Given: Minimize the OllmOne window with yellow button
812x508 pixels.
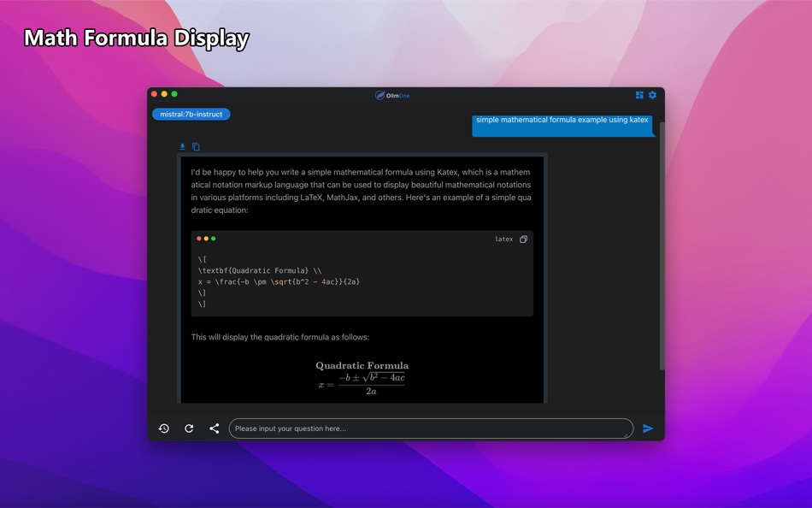Looking at the screenshot, I should (164, 94).
